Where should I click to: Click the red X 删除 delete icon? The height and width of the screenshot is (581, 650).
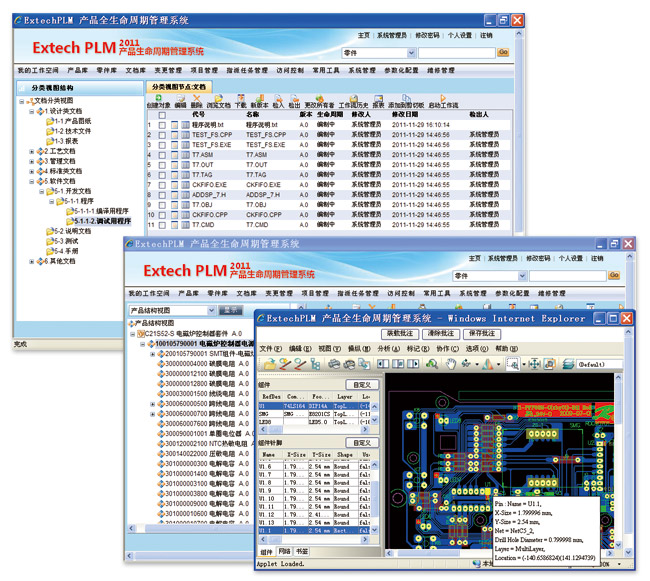[197, 98]
